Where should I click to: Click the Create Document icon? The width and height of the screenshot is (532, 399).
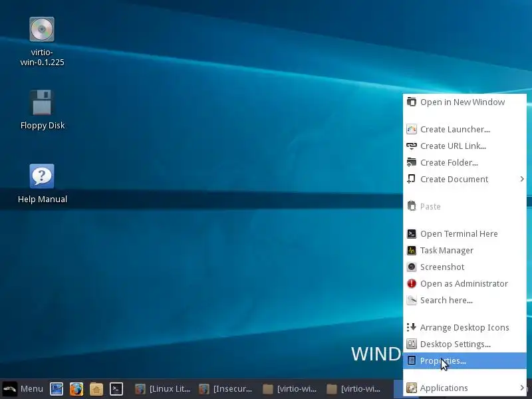412,179
